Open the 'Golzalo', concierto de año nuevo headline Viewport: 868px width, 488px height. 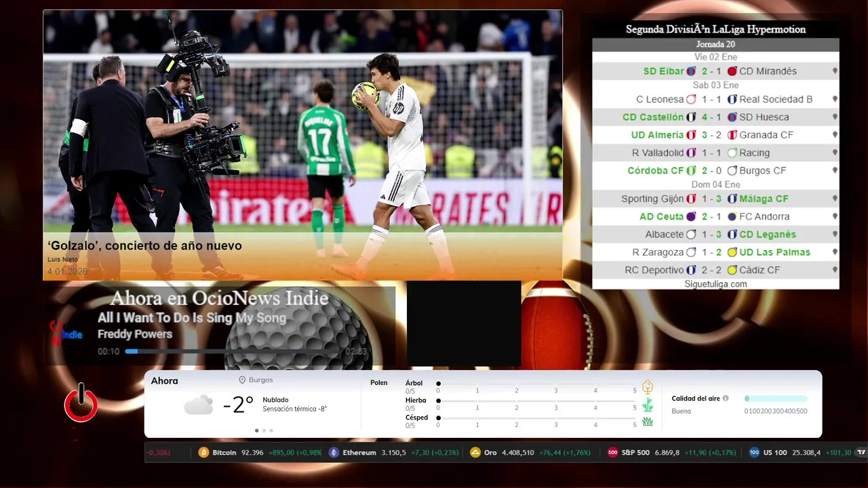click(144, 246)
